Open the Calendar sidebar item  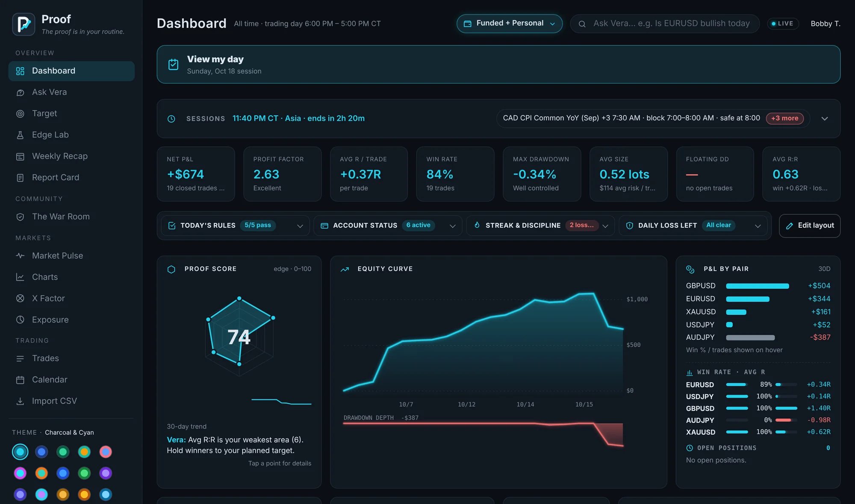[71, 380]
